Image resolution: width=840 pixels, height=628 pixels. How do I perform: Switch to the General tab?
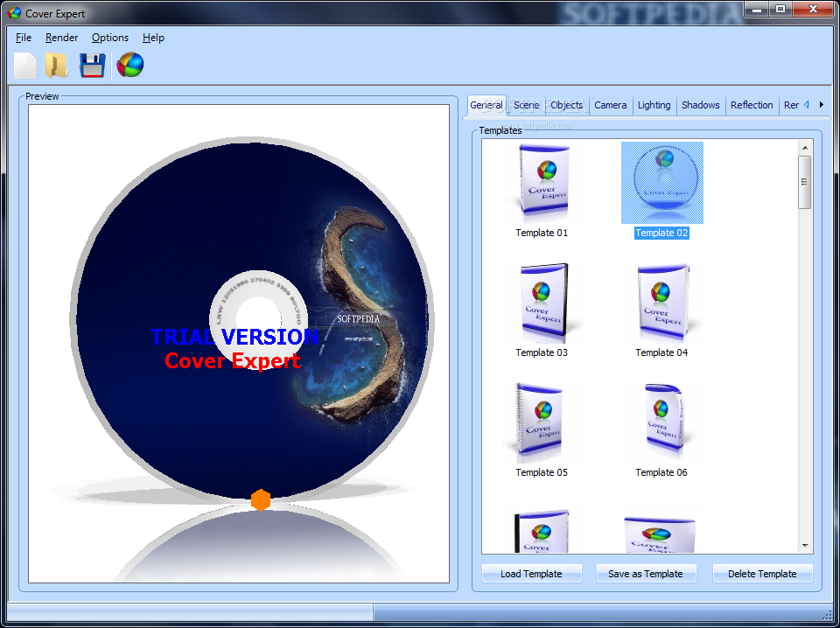click(486, 105)
